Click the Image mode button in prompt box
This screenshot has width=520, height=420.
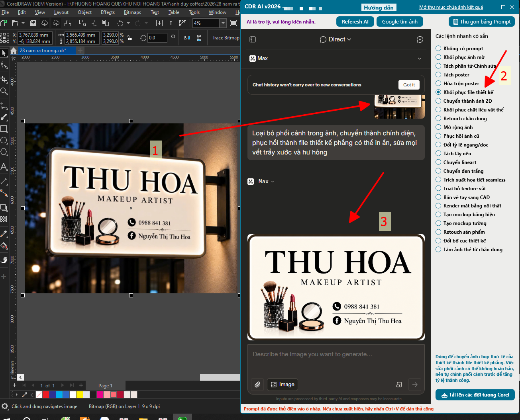283,385
